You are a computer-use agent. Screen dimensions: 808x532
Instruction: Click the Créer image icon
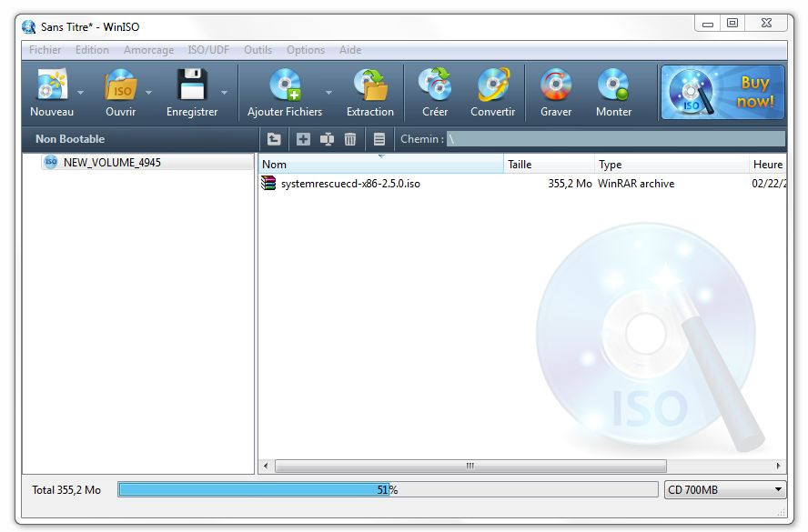(x=435, y=86)
